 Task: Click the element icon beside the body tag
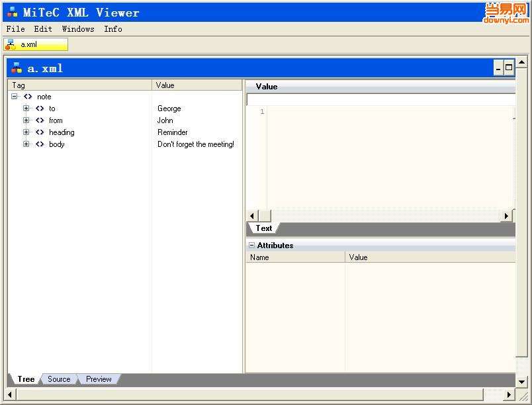click(40, 144)
